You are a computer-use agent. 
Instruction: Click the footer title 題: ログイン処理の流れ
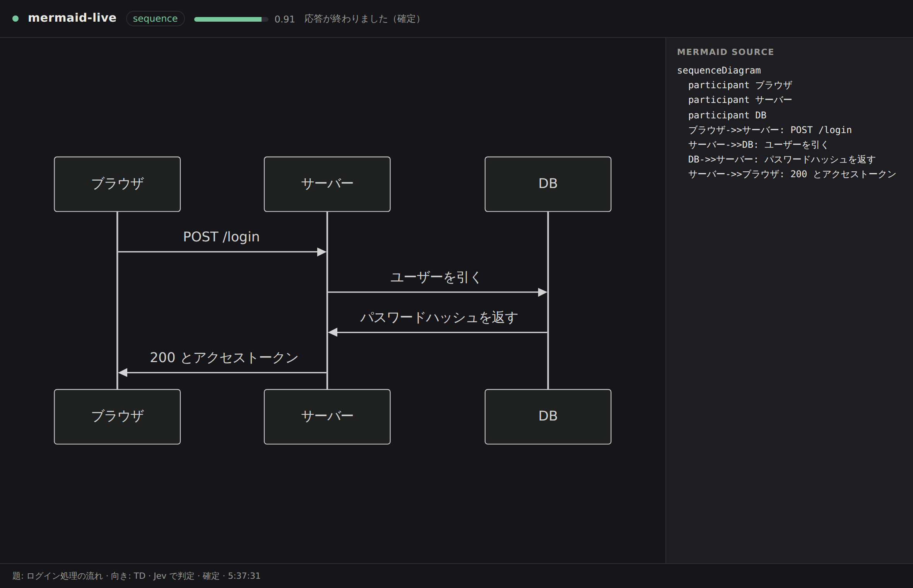point(58,576)
